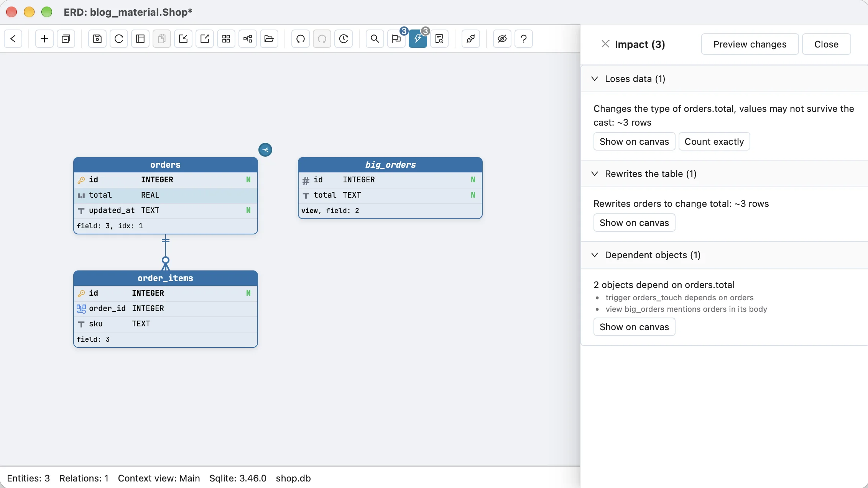Click the order_items table header

tap(166, 278)
